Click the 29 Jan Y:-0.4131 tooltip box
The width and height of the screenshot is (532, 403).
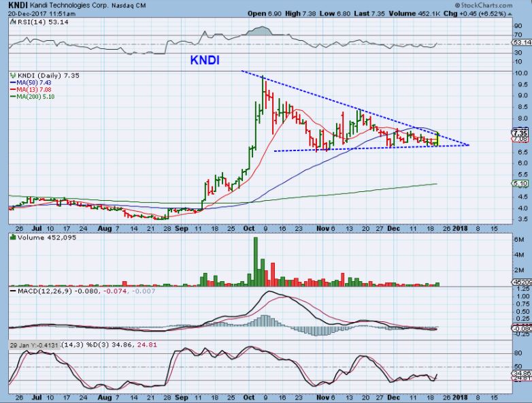click(34, 345)
